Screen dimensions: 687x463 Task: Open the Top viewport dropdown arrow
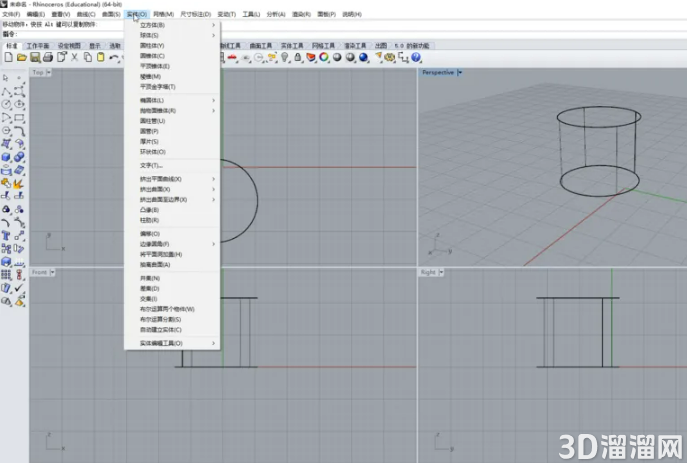tap(49, 72)
